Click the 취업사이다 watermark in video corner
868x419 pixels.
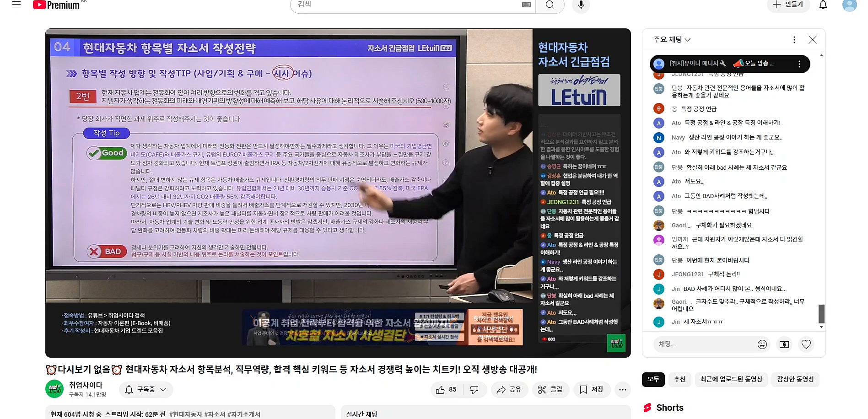(616, 343)
